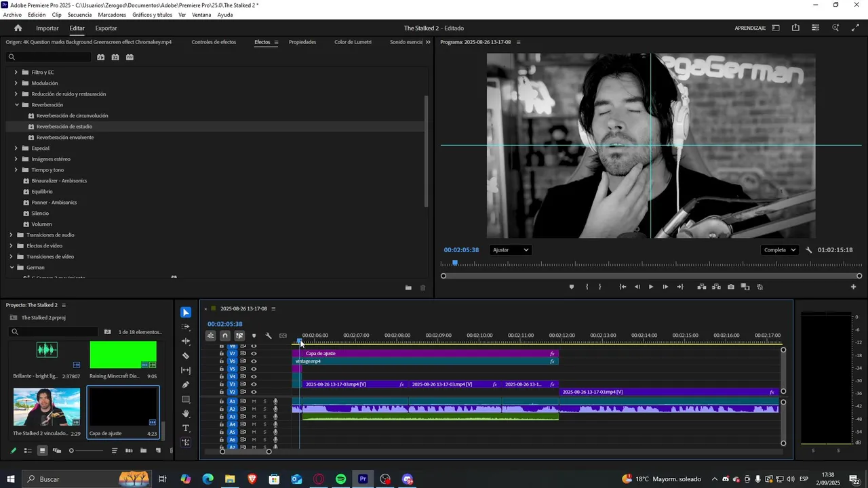Expand the Tiempo y tono folder
Image resolution: width=868 pixels, height=488 pixels.
coord(16,170)
